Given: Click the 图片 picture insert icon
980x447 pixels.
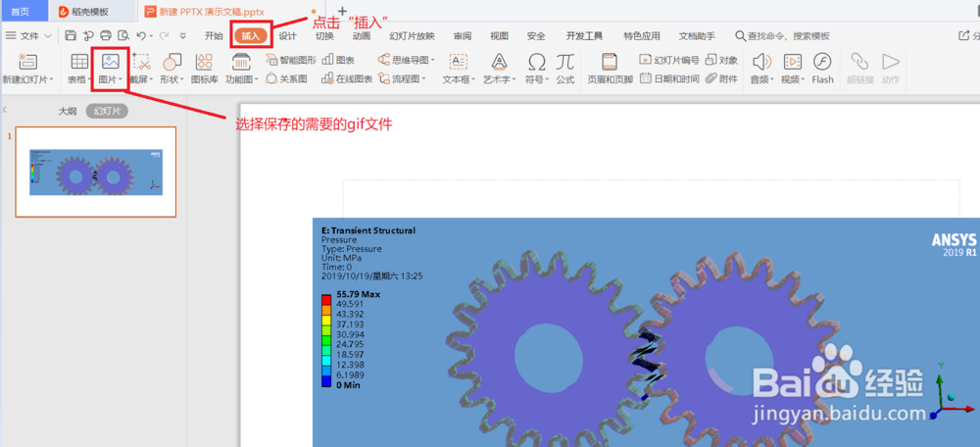Looking at the screenshot, I should pyautogui.click(x=111, y=62).
